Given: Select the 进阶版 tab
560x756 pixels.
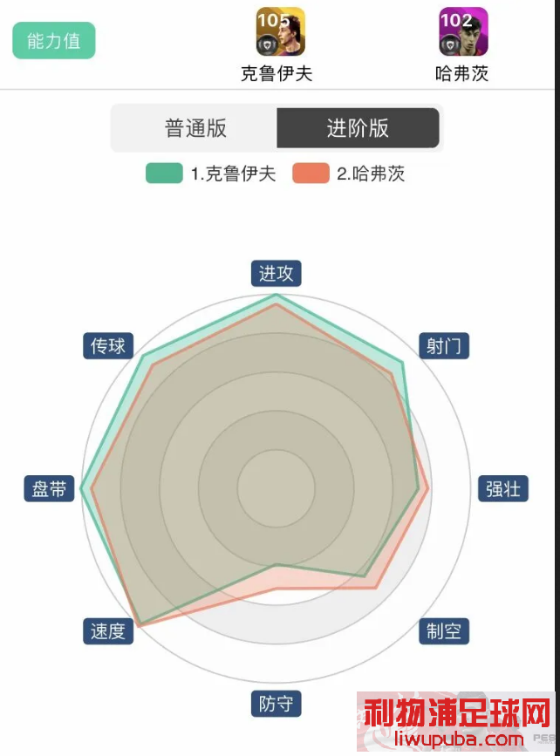Looking at the screenshot, I should [x=358, y=128].
